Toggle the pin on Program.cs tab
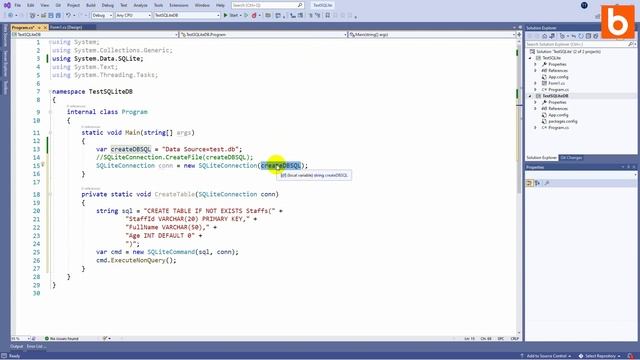This screenshot has height=360, width=640. (x=39, y=27)
